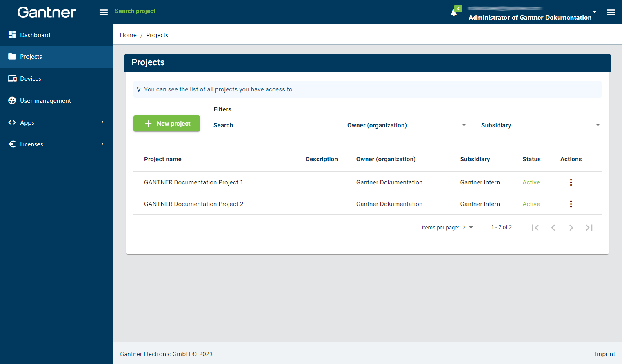Go to the last page of results
The height and width of the screenshot is (364, 622).
589,228
